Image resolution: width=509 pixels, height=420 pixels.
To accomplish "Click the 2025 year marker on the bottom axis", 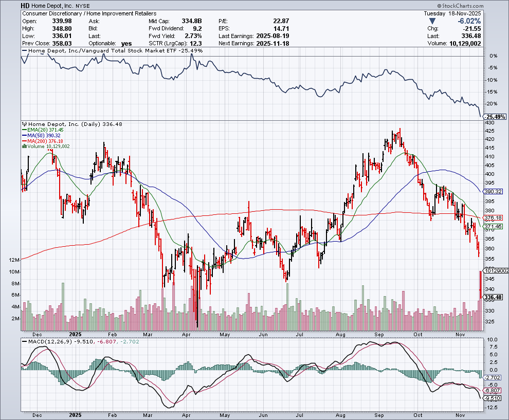I will pyautogui.click(x=76, y=414).
